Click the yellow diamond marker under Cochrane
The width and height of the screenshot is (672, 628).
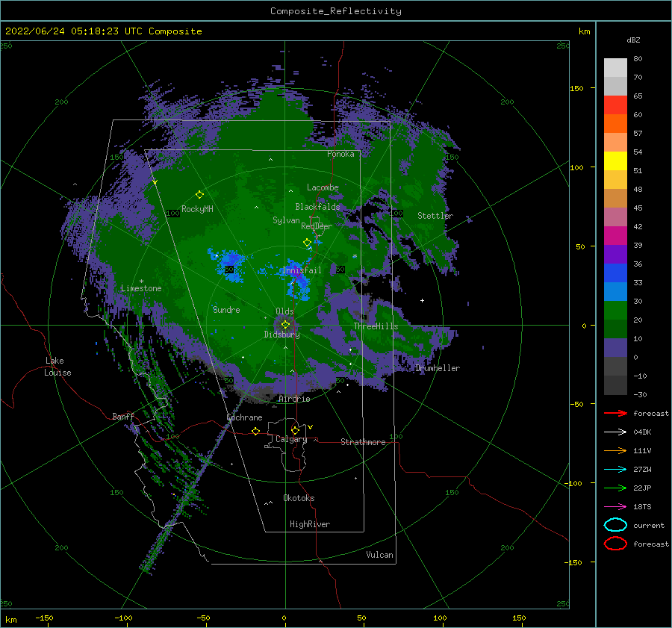click(x=256, y=432)
